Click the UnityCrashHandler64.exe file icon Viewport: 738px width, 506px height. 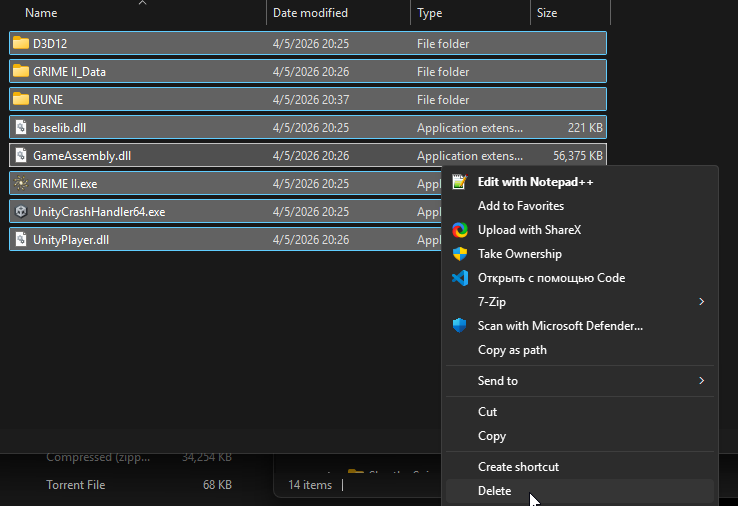tap(21, 212)
